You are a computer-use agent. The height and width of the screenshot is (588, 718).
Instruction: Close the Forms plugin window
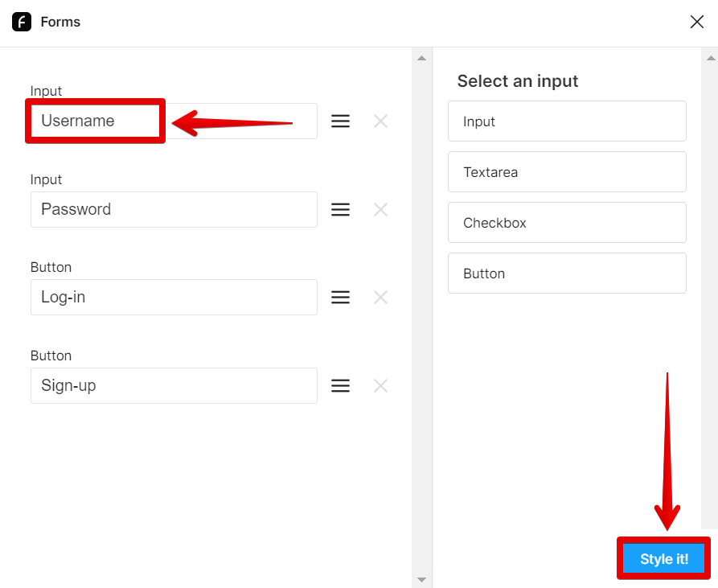click(x=697, y=22)
